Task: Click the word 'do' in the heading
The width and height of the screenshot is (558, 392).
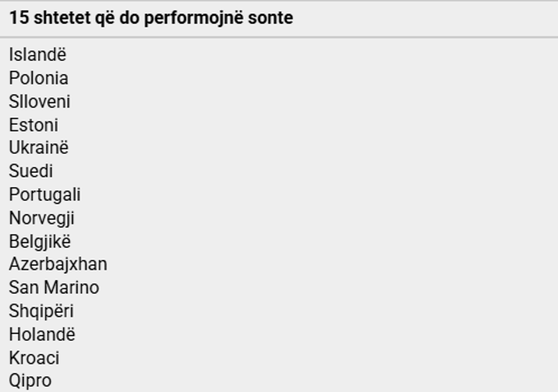Action: 129,18
